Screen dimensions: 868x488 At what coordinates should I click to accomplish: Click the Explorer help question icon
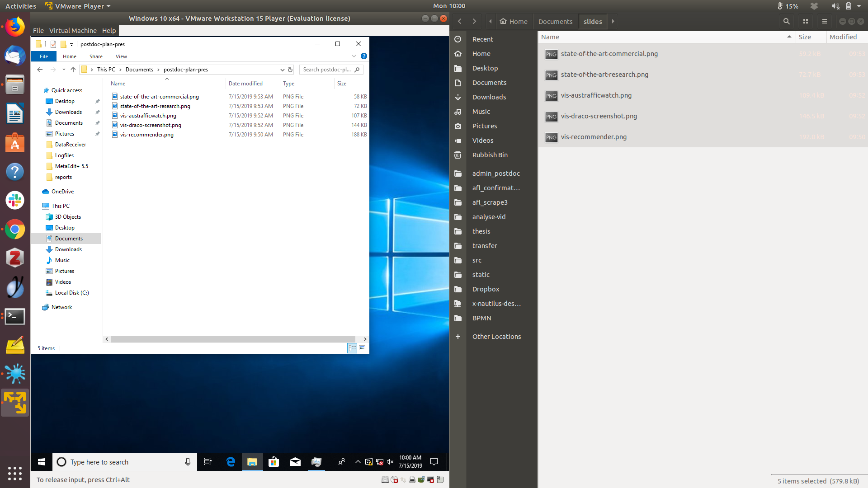(x=364, y=56)
